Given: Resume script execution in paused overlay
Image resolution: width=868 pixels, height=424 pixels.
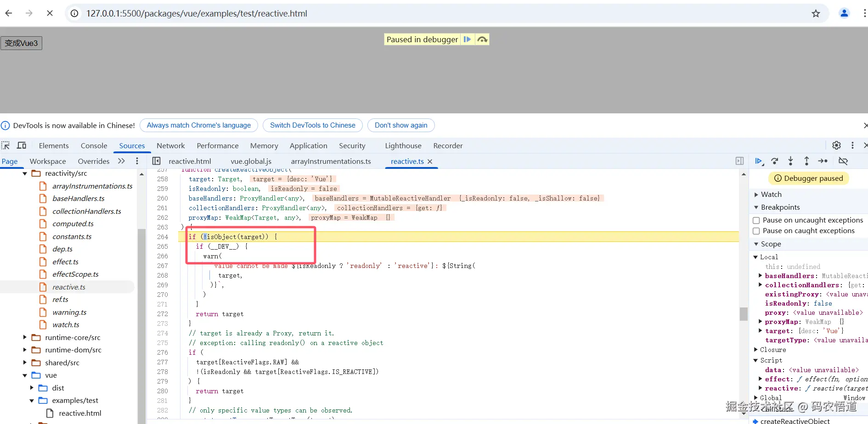Looking at the screenshot, I should (x=467, y=39).
